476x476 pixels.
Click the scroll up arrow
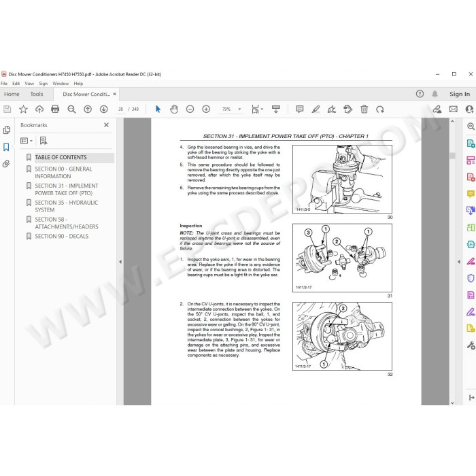pyautogui.click(x=452, y=121)
